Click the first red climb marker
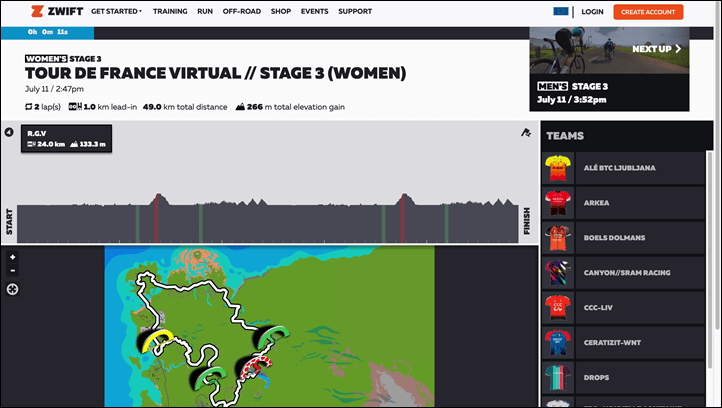 [x=157, y=218]
